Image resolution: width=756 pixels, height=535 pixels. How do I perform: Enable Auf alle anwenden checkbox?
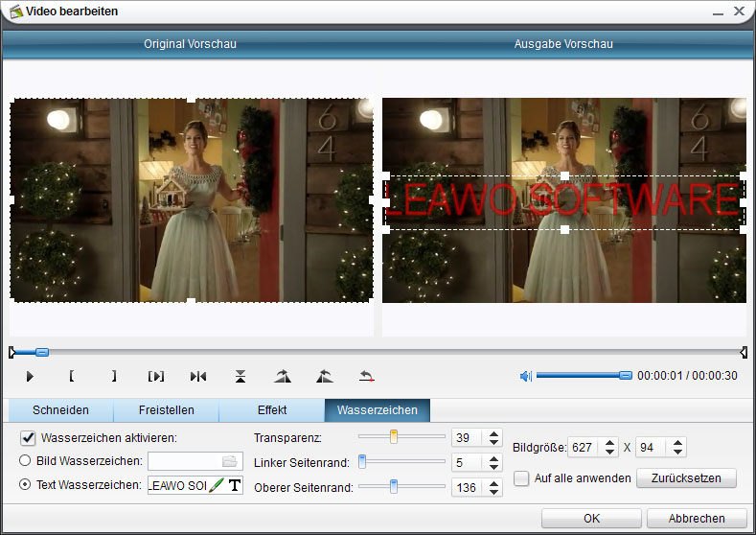[521, 477]
